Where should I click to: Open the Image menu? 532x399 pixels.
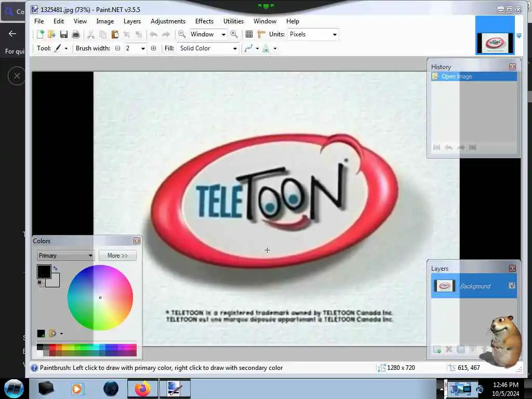point(105,21)
